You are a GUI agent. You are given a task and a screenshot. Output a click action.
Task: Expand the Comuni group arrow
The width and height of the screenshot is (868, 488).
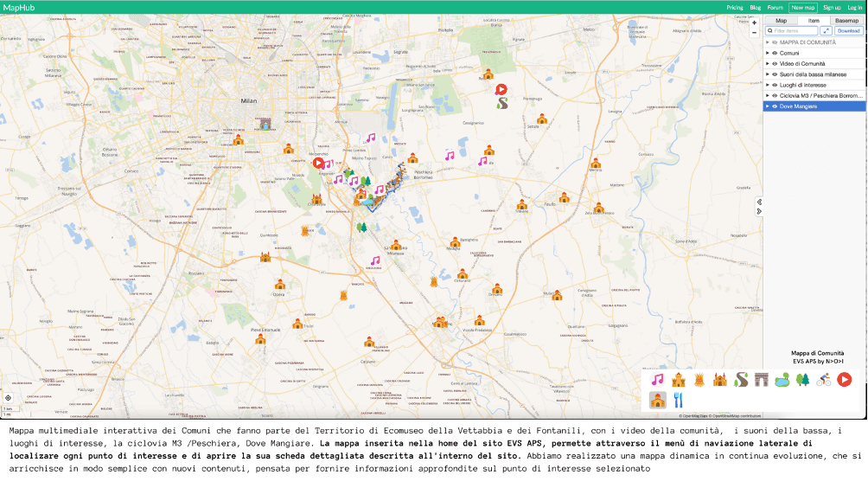[768, 53]
